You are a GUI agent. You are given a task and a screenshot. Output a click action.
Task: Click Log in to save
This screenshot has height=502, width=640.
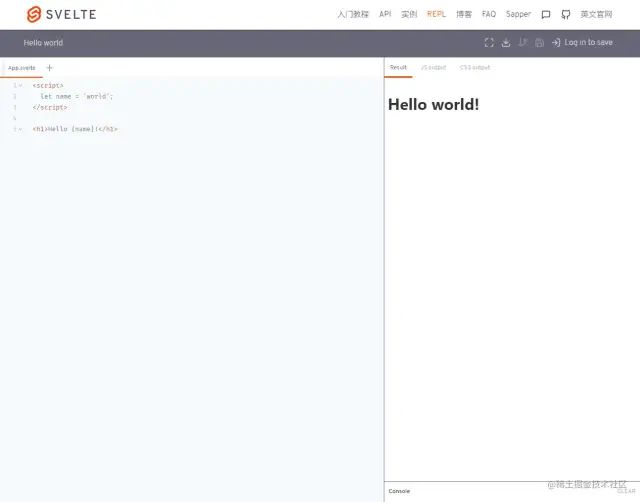pyautogui.click(x=582, y=42)
